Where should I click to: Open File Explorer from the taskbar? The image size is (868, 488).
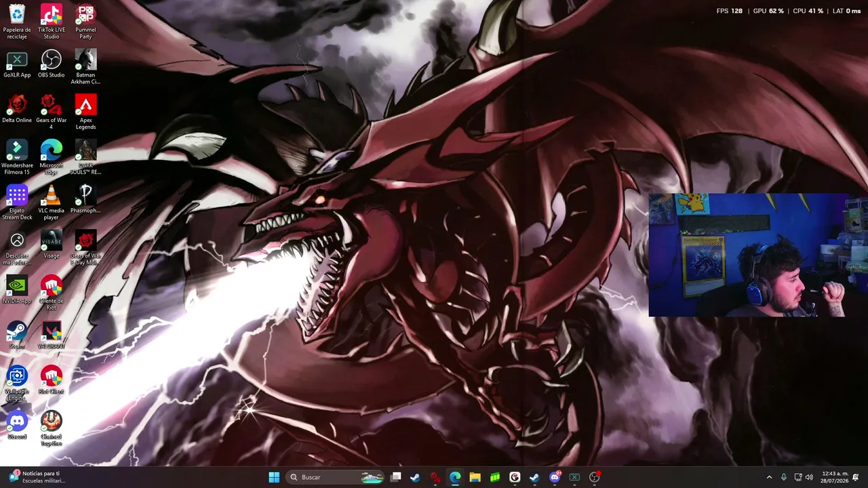coord(475,477)
